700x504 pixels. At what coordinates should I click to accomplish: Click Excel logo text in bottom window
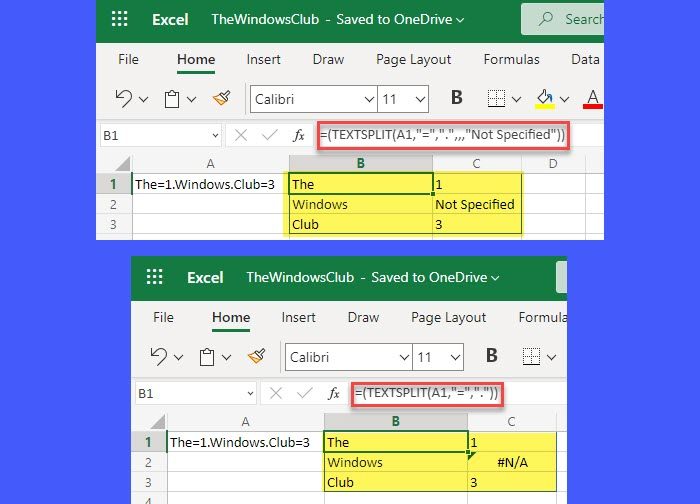coord(205,278)
